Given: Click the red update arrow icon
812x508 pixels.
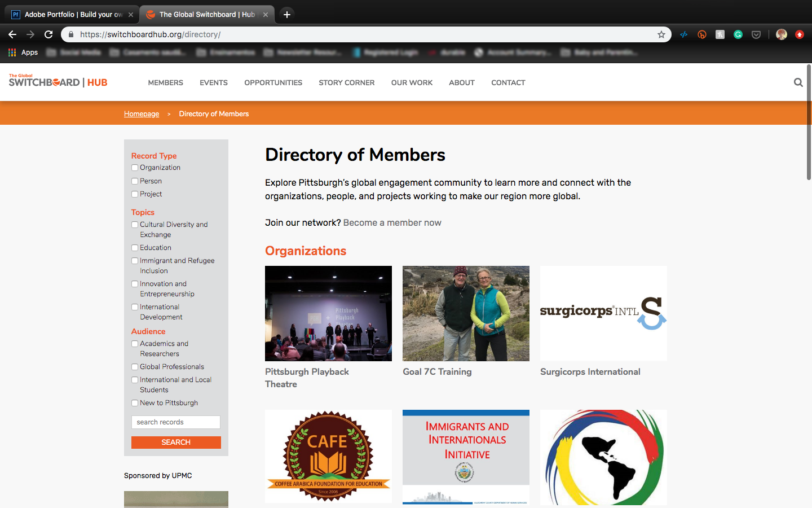Looking at the screenshot, I should pyautogui.click(x=800, y=34).
